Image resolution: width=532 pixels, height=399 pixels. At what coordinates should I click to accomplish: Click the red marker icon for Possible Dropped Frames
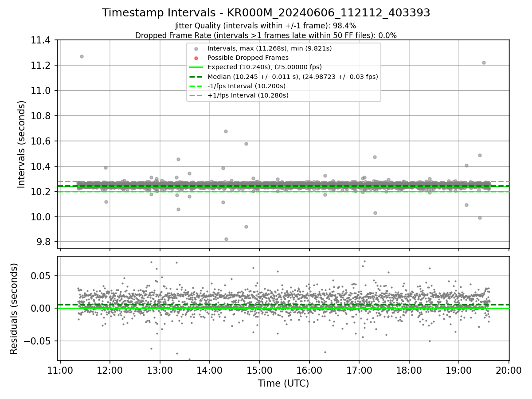pyautogui.click(x=196, y=58)
